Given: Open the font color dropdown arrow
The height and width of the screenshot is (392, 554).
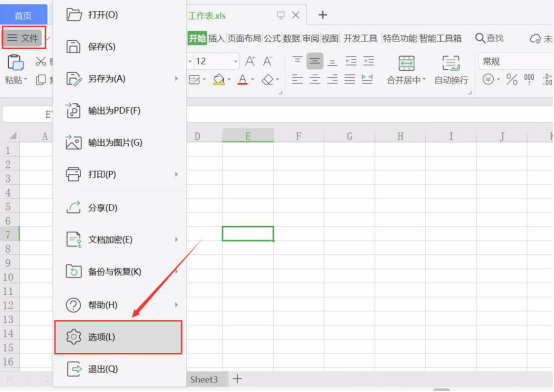Looking at the screenshot, I should [x=253, y=80].
